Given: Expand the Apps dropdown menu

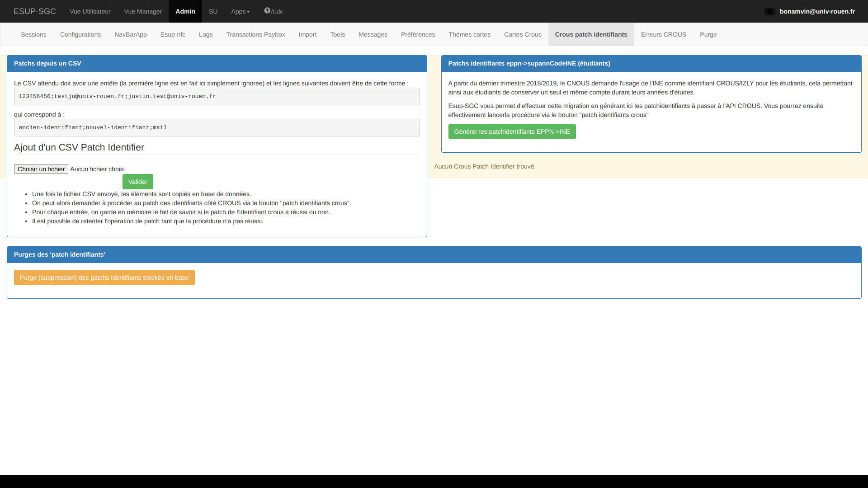Looking at the screenshot, I should tap(240, 11).
